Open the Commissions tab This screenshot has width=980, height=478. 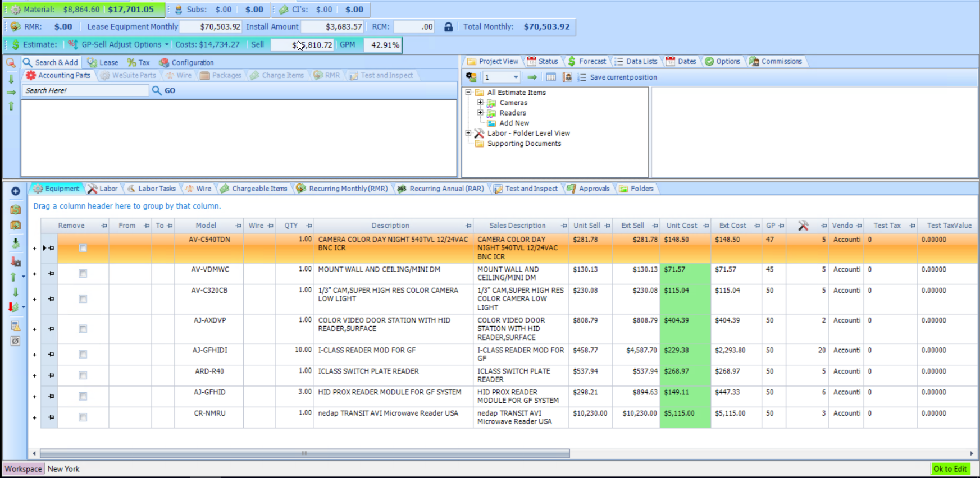coord(776,61)
